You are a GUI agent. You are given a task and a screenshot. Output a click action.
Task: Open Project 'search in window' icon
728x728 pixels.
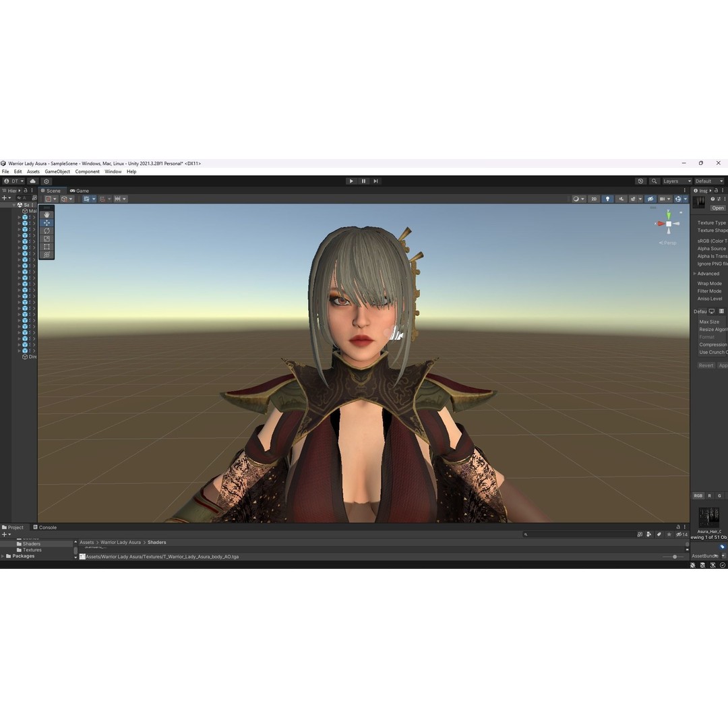coord(640,535)
